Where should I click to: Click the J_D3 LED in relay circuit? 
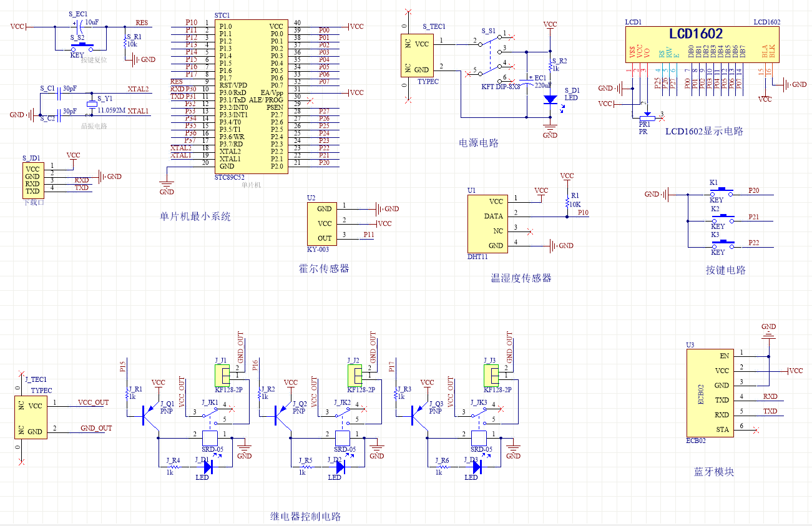pos(476,464)
